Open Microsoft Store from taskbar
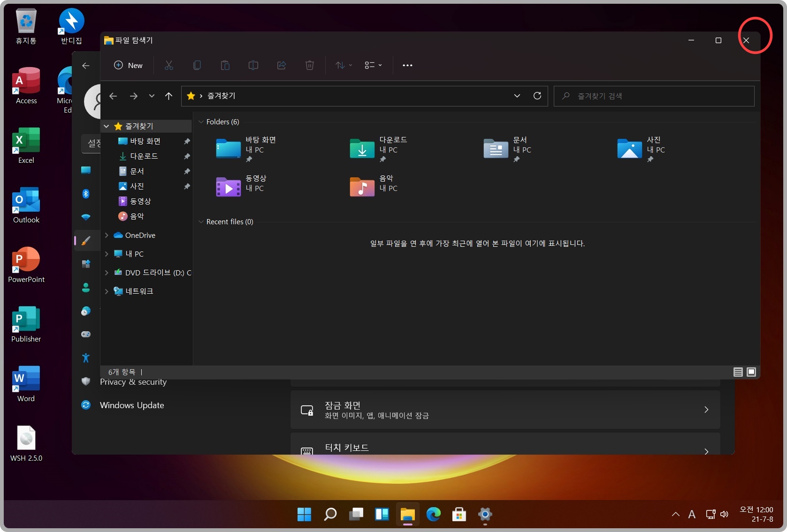787x532 pixels. (x=459, y=514)
